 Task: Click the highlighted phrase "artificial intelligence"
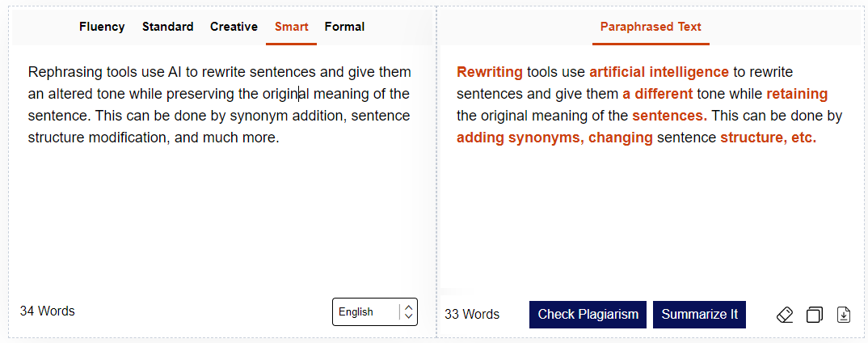coord(659,72)
